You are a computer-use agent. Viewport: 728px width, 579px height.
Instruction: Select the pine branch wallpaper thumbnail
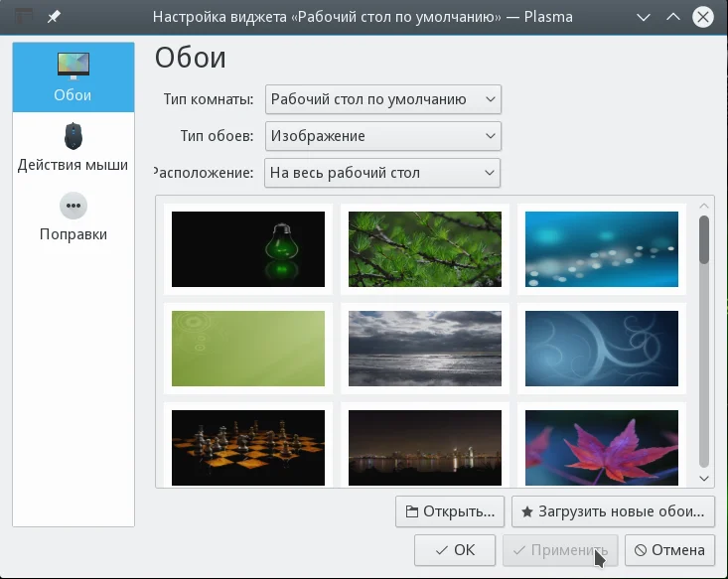pos(425,249)
